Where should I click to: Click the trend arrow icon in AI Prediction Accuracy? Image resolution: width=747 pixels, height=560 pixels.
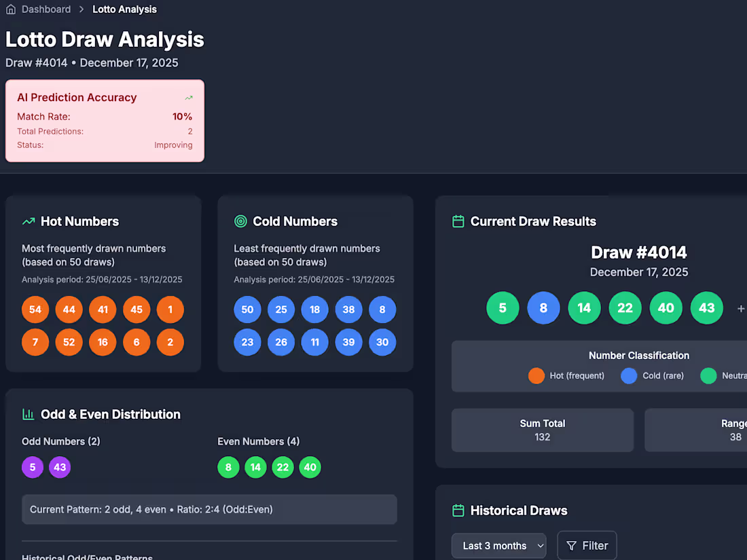pyautogui.click(x=189, y=98)
